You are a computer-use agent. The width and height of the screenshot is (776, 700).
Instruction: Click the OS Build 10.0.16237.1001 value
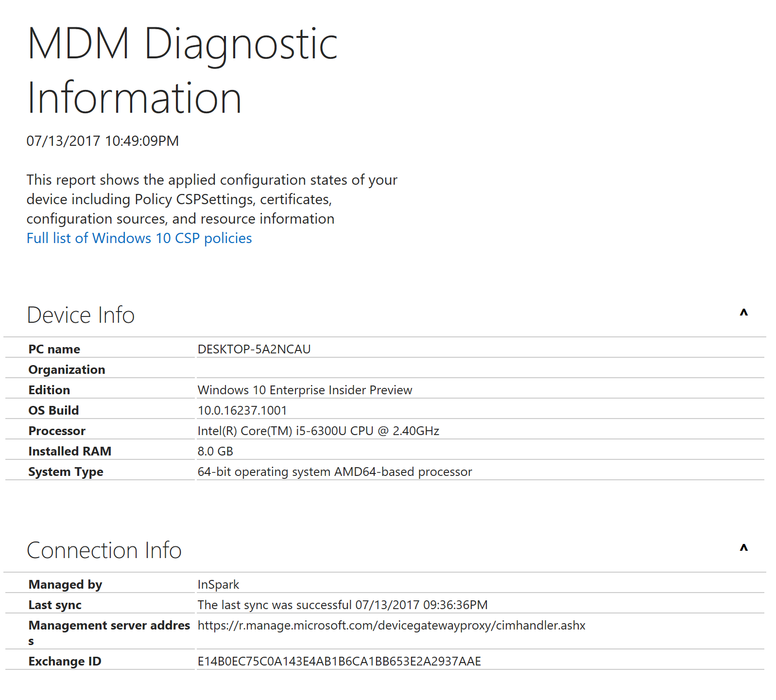click(242, 410)
